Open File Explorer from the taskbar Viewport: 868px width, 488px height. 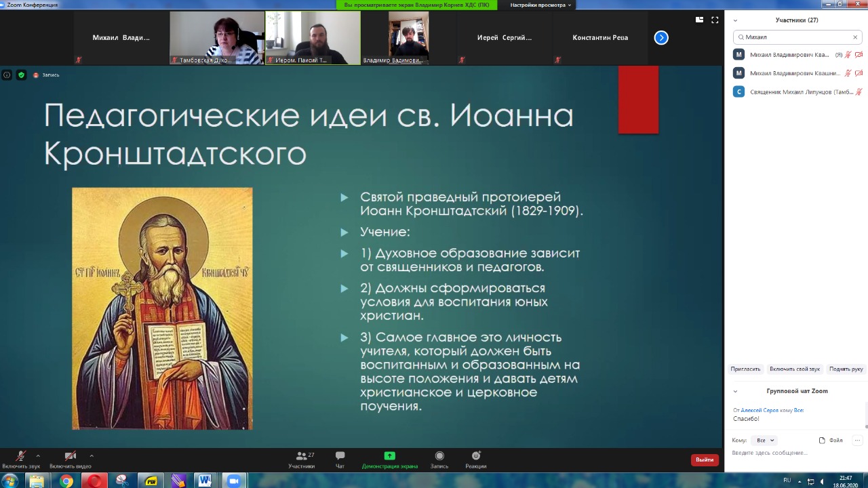[x=36, y=481]
